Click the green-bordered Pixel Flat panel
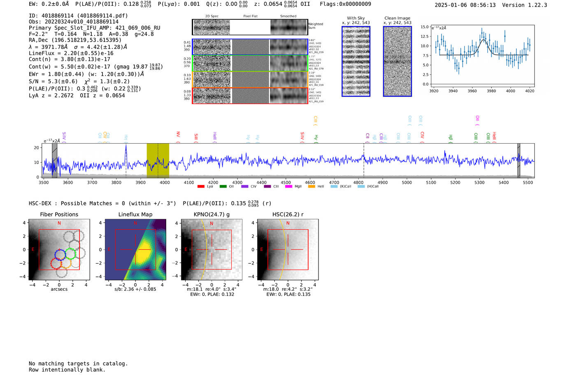 [250, 63]
